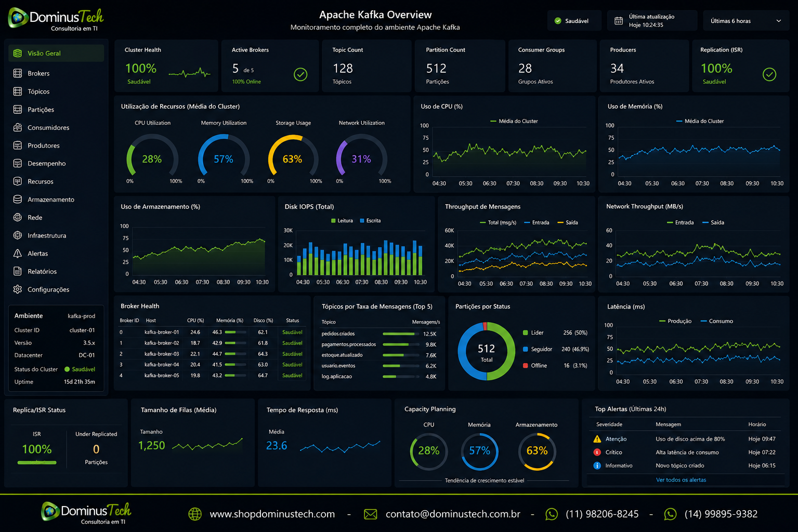The image size is (798, 532).
Task: Click the Atenção warning triangle icon
Action: (597, 439)
